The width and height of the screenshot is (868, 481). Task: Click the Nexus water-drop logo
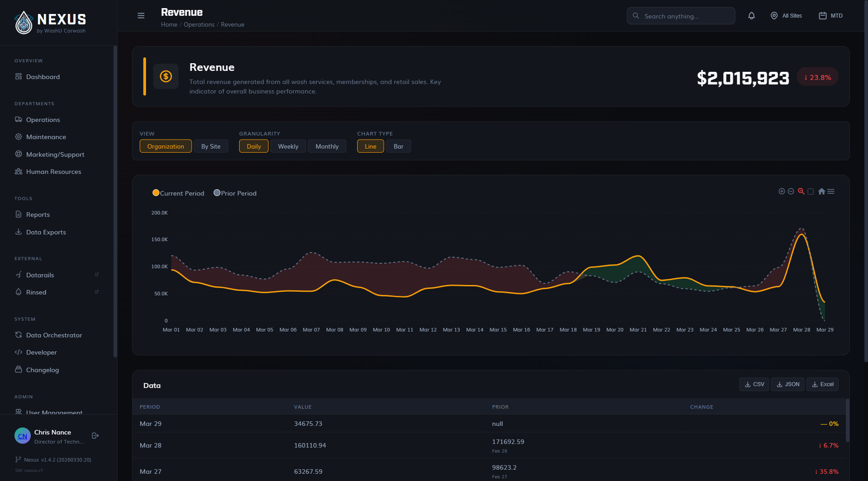[24, 23]
